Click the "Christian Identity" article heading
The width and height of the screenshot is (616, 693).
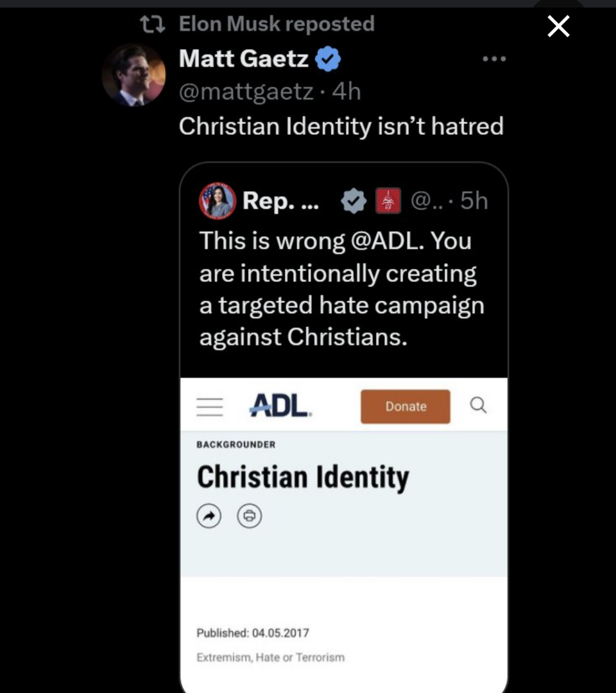coord(303,477)
